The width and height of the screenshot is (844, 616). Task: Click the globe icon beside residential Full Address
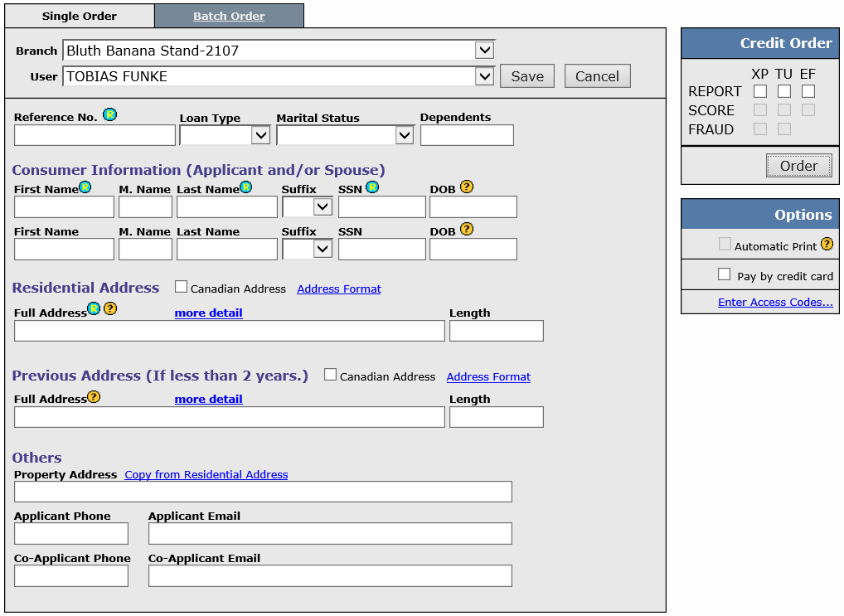(93, 309)
